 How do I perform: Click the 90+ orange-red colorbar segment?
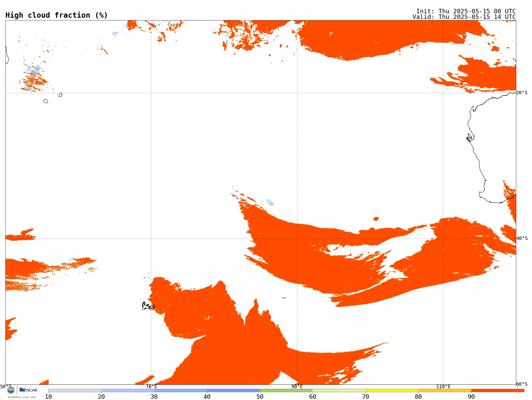pos(498,391)
